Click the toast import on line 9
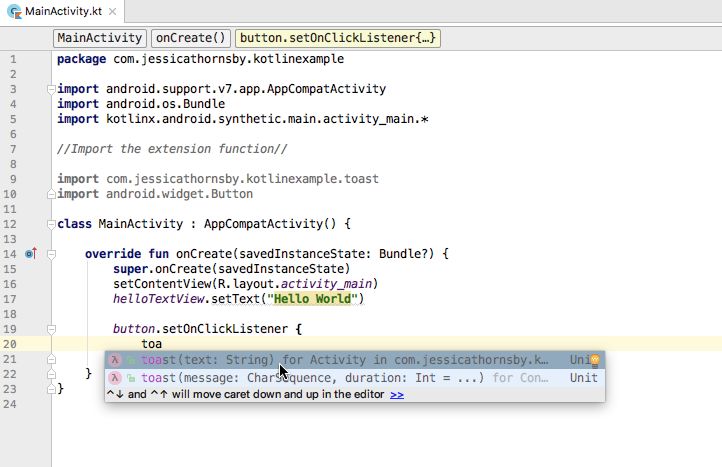 pyautogui.click(x=218, y=179)
